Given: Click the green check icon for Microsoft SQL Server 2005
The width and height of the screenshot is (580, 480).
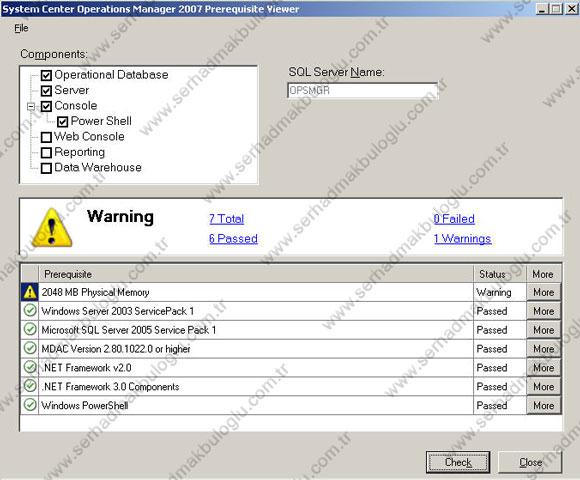Looking at the screenshot, I should [30, 329].
